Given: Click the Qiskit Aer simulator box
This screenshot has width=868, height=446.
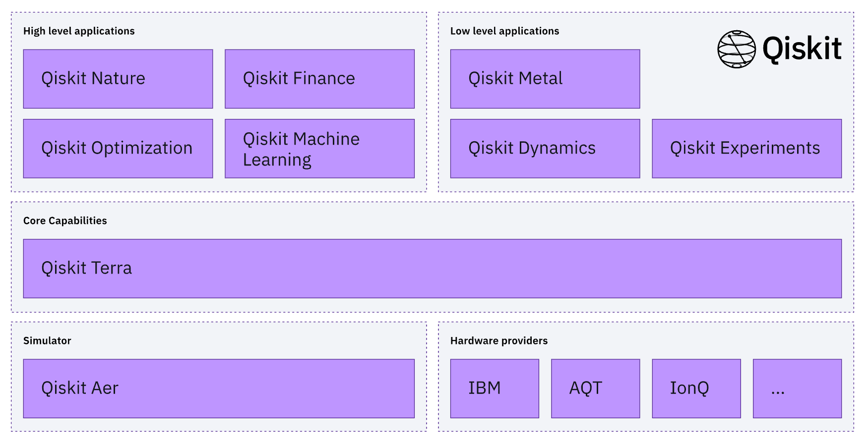Looking at the screenshot, I should pos(219,389).
